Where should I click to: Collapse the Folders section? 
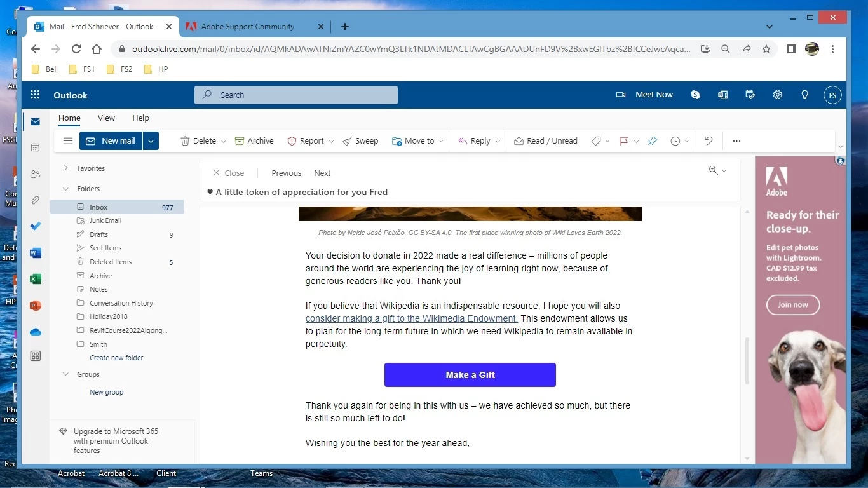coord(65,189)
